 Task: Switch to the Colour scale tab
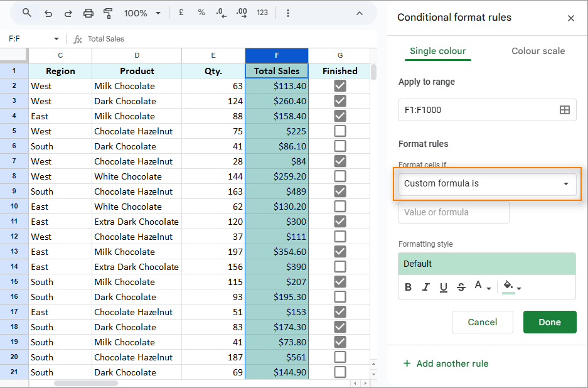coord(538,51)
